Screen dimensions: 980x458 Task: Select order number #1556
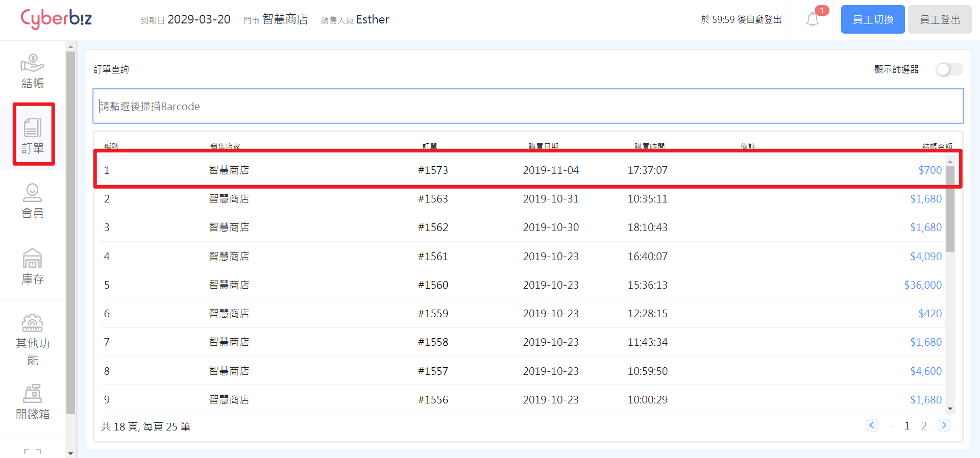click(x=433, y=400)
